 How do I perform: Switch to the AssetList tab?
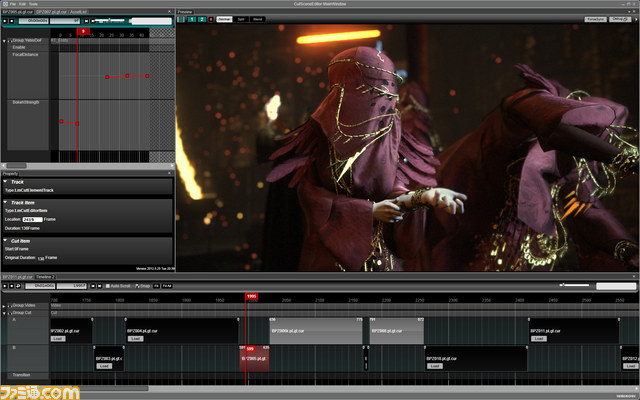click(78, 12)
